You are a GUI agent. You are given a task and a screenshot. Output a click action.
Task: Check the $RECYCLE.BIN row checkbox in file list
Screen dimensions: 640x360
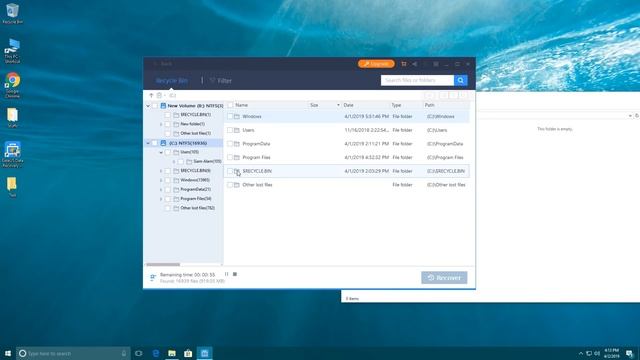click(230, 171)
